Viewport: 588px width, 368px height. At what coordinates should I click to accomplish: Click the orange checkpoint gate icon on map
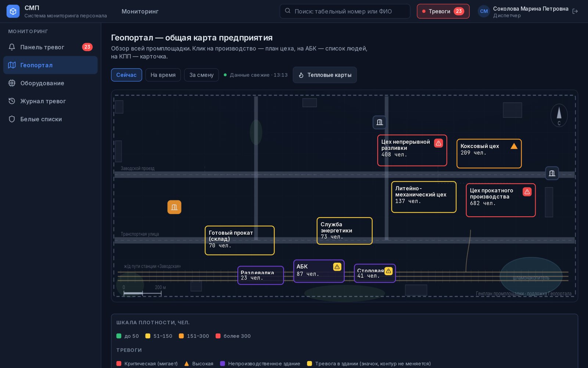coord(174,207)
